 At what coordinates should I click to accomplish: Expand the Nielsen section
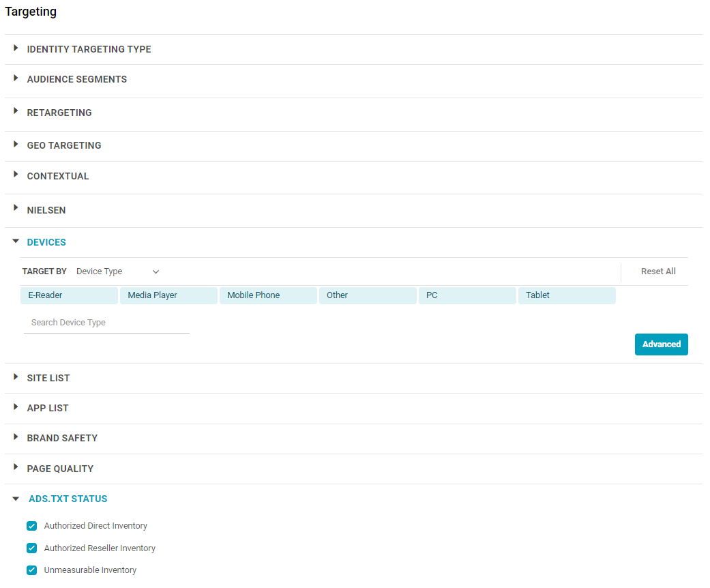[46, 210]
